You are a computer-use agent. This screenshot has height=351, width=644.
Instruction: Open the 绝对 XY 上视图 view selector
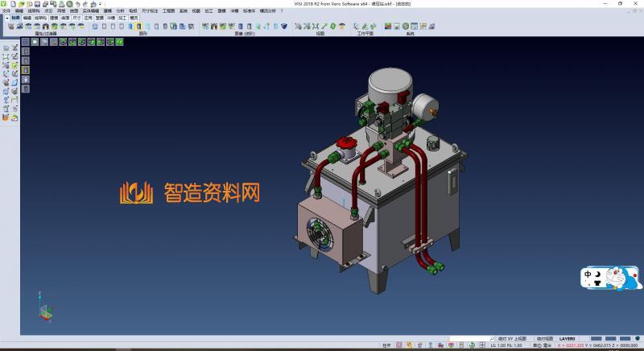point(512,339)
